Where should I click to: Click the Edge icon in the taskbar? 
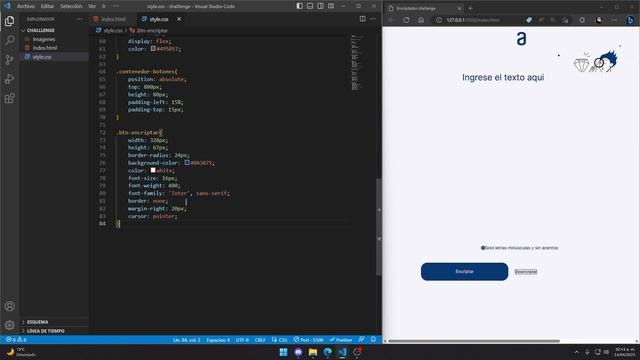327,352
